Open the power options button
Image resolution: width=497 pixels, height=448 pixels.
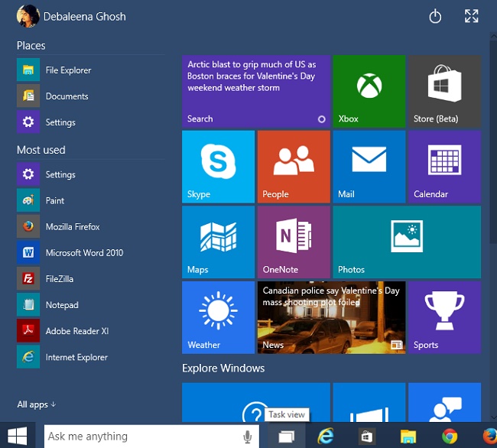(x=435, y=17)
